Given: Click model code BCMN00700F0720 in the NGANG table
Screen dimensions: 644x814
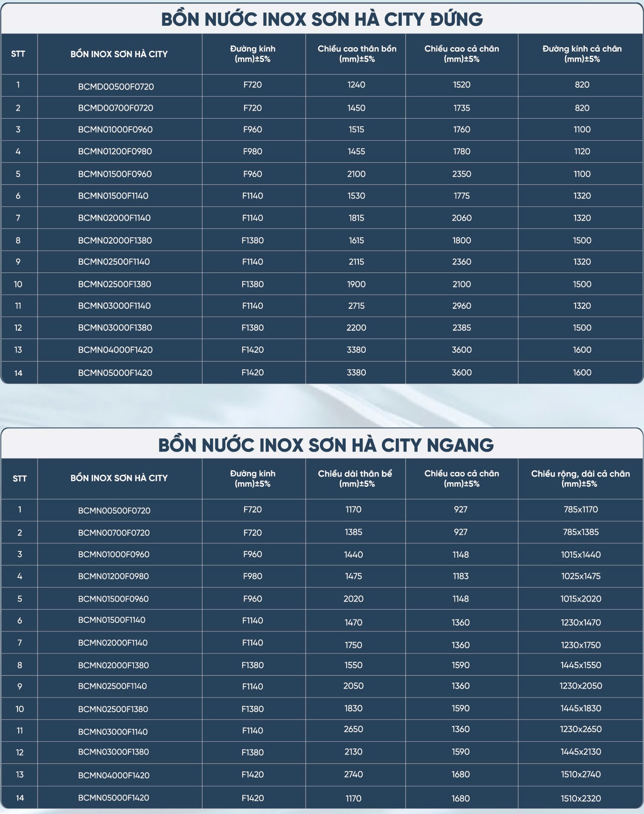Looking at the screenshot, I should [114, 533].
